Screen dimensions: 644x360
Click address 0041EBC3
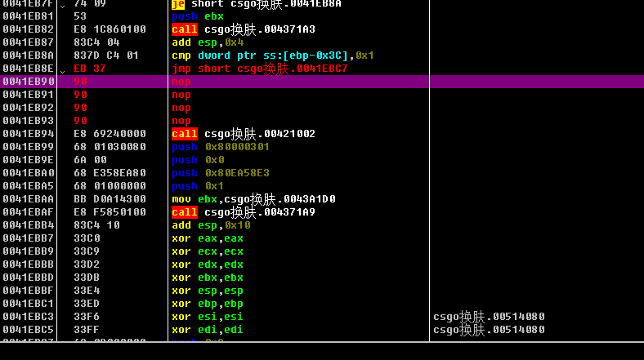click(x=28, y=317)
